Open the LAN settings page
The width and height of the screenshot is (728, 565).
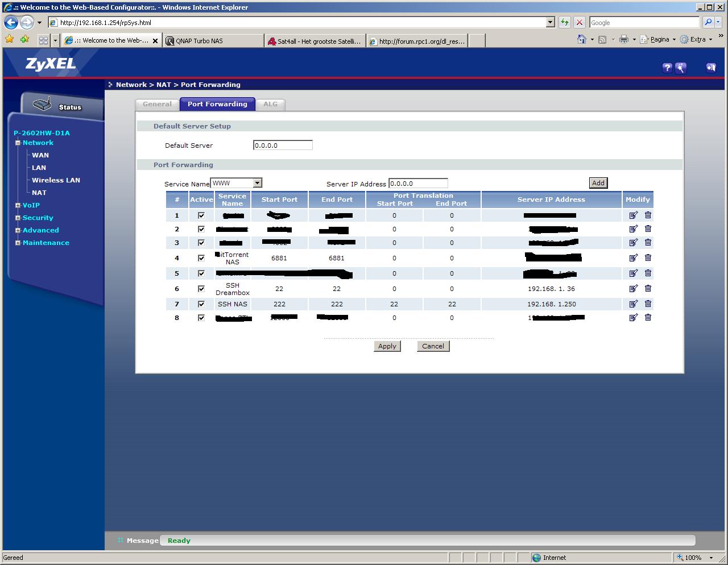(39, 168)
